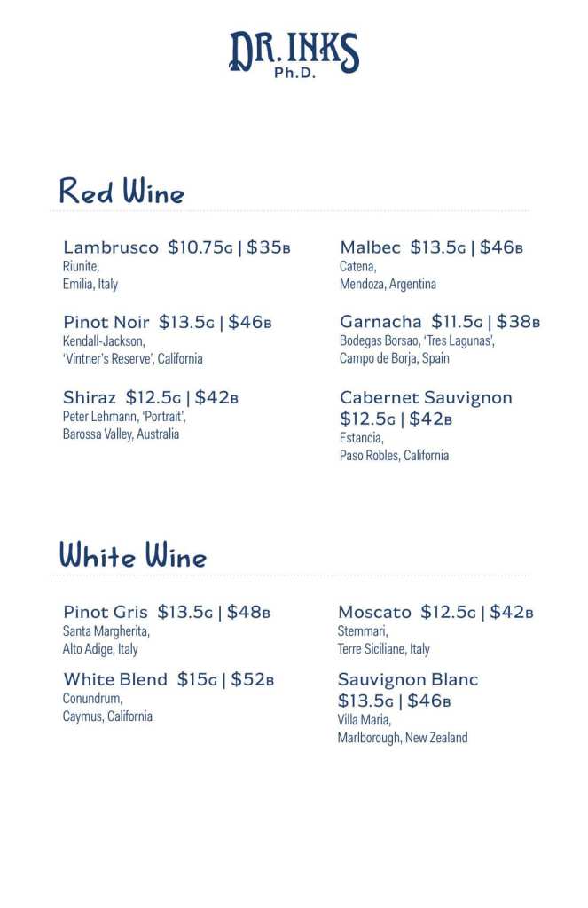Select the Moscato wine entry
This screenshot has height=908, width=588.
pyautogui.click(x=435, y=630)
